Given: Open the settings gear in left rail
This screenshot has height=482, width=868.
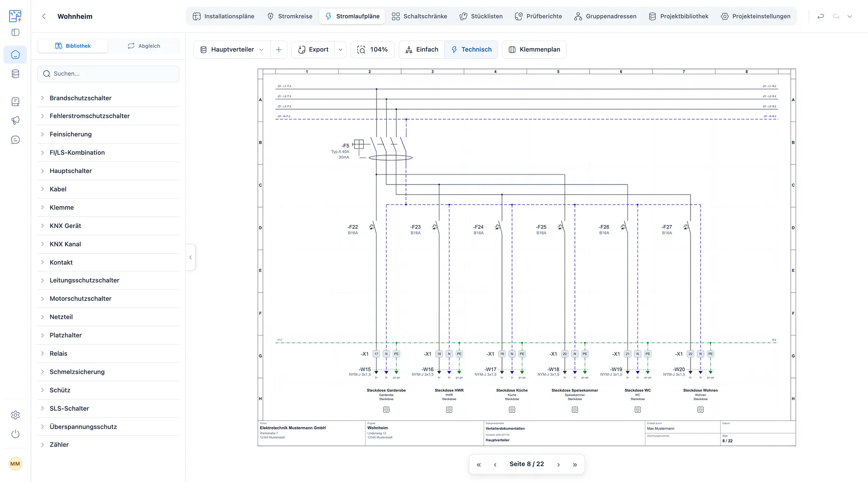Looking at the screenshot, I should coord(15,415).
